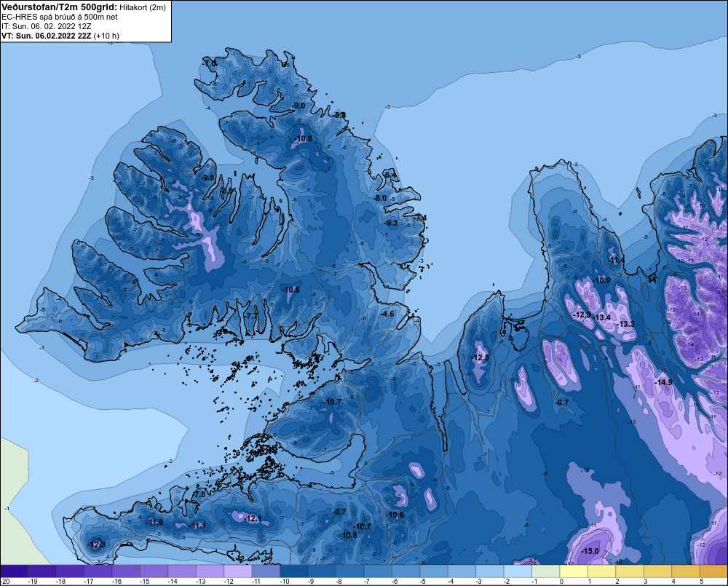Select the -6.7 temperature label

tap(562, 403)
